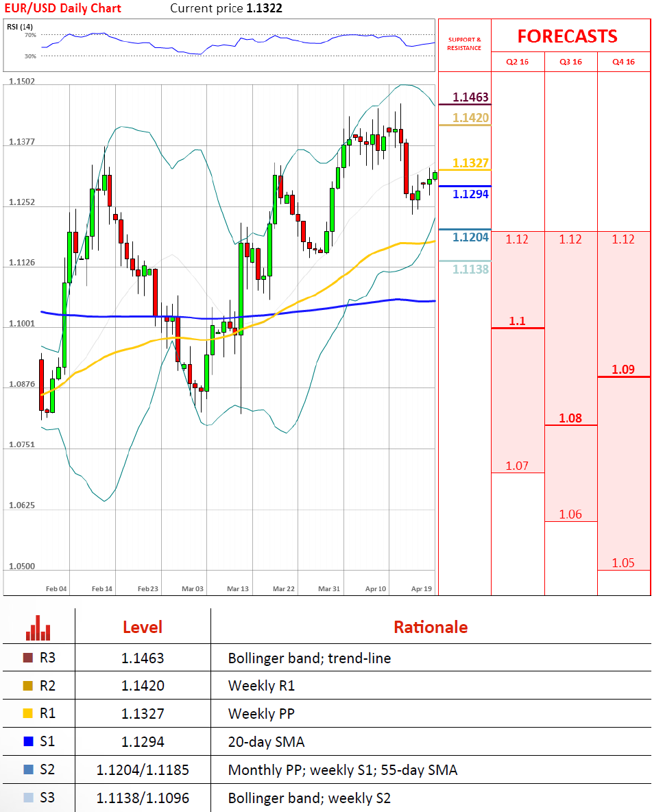
Task: Click the RSI (14) label
Action: (20, 27)
